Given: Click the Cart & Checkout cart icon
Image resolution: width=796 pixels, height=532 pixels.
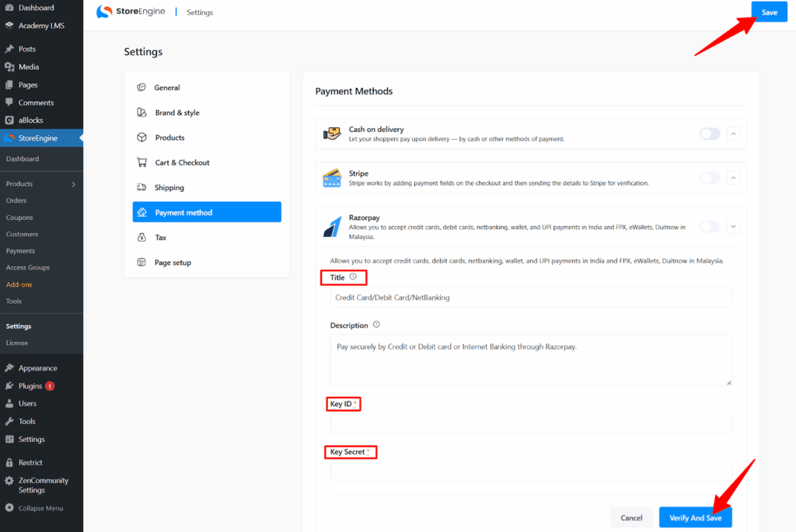Looking at the screenshot, I should pyautogui.click(x=141, y=162).
